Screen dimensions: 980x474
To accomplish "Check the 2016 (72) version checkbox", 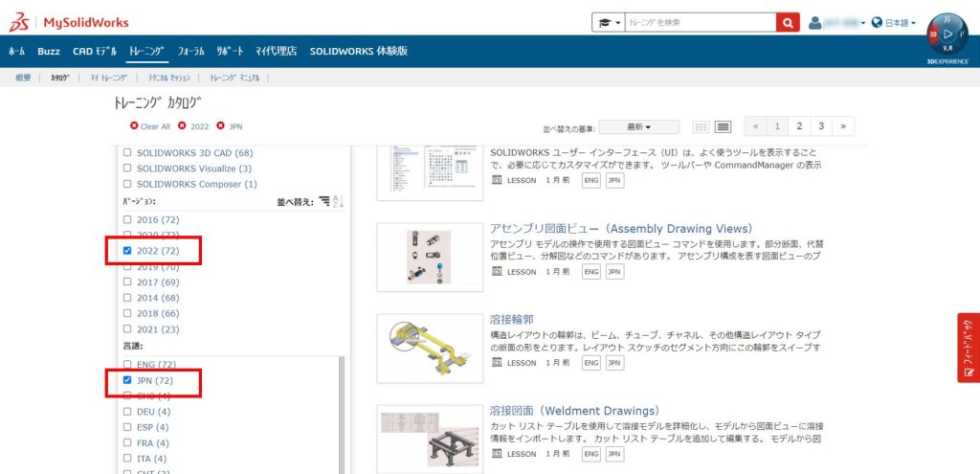I will click(x=127, y=219).
